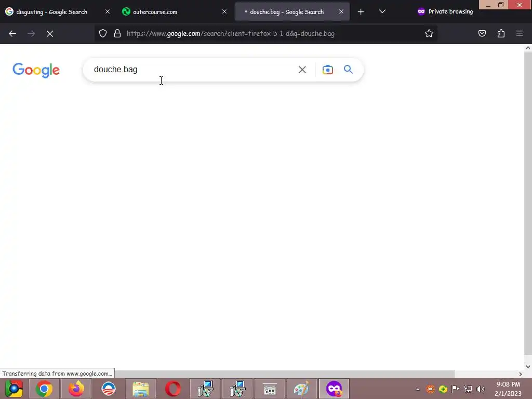Close the douche.bag search tab
532x399 pixels.
coord(341,11)
